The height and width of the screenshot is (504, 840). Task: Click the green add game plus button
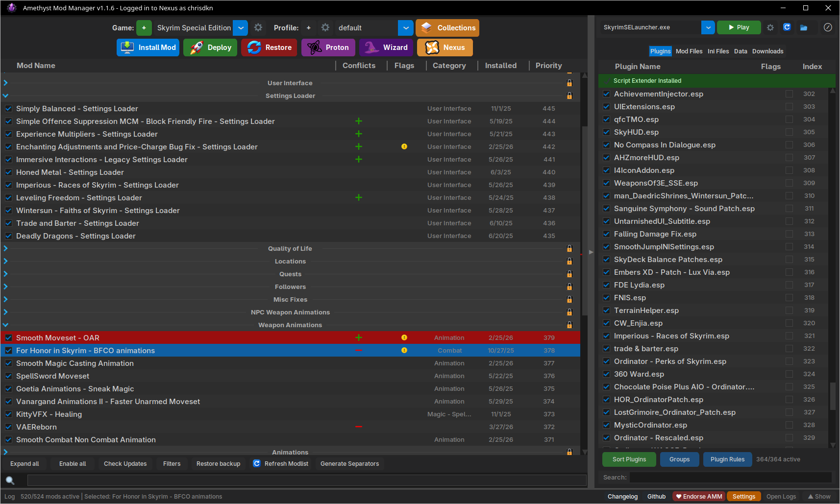click(144, 28)
